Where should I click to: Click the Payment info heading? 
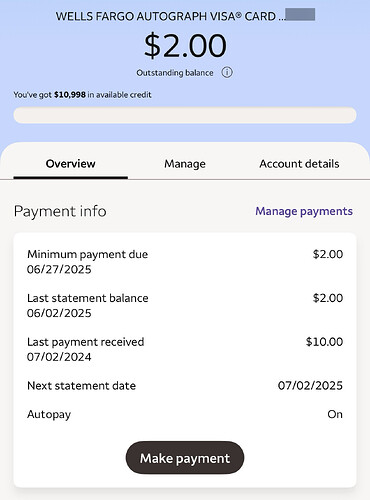pos(60,211)
